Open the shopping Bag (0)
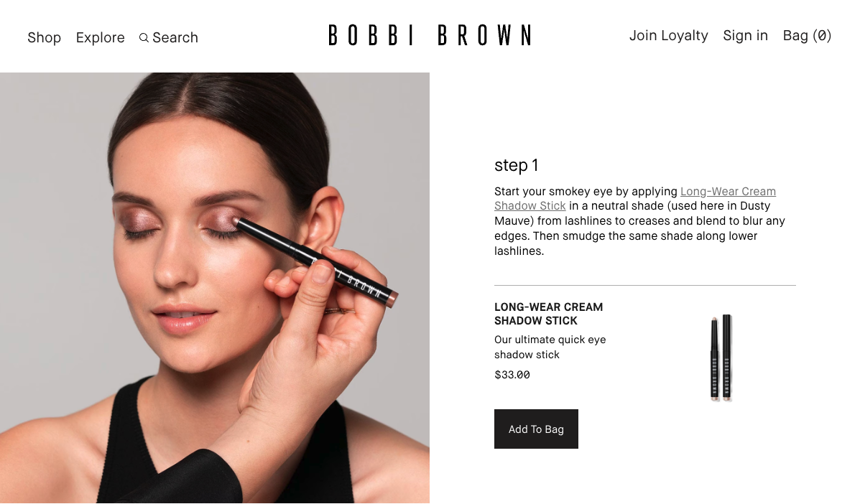Image resolution: width=860 pixels, height=504 pixels. pyautogui.click(x=807, y=36)
